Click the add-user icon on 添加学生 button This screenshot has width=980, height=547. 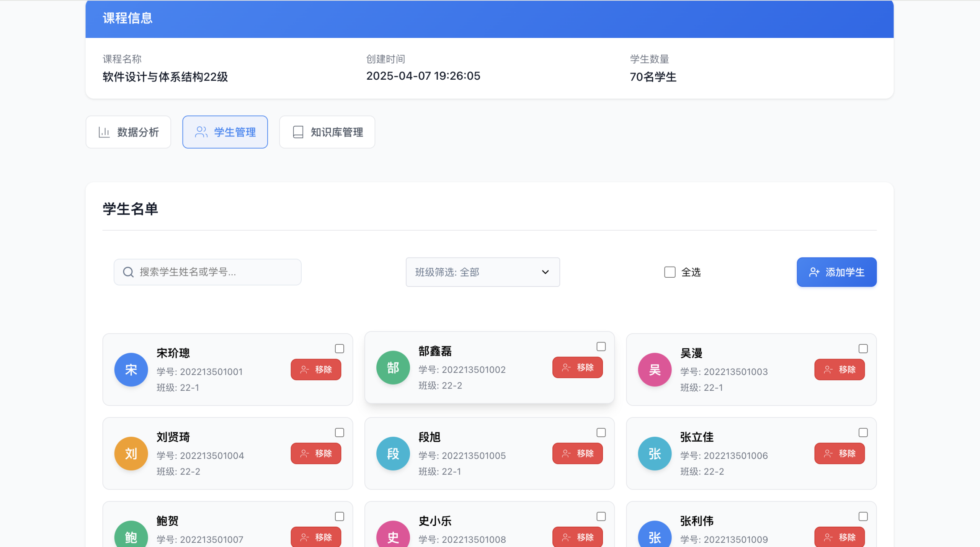[814, 272]
